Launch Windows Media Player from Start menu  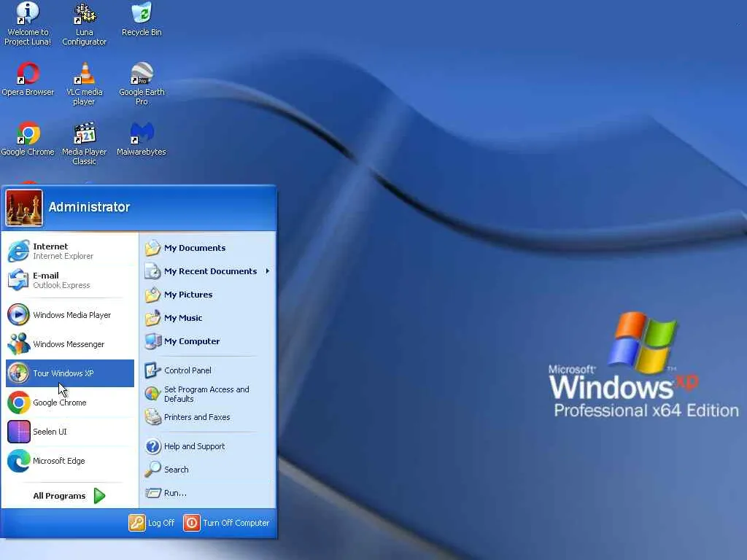tap(69, 315)
